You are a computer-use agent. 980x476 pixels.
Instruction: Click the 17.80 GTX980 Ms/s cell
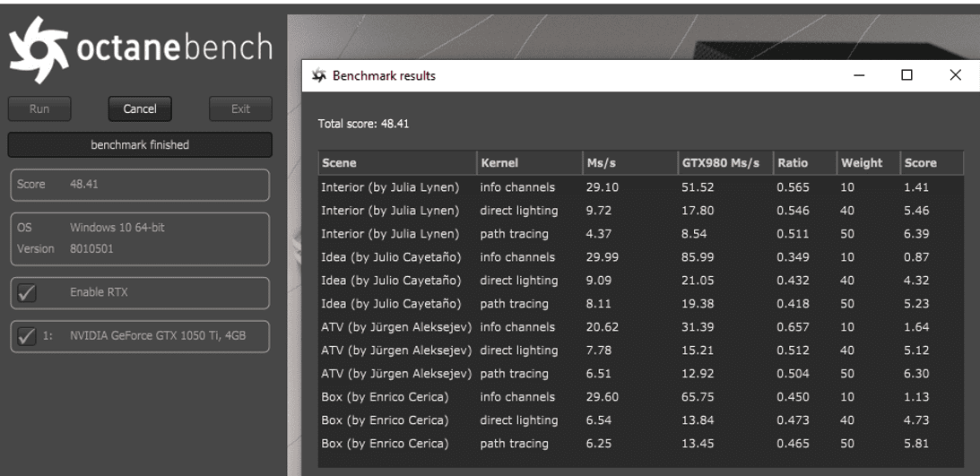(698, 211)
